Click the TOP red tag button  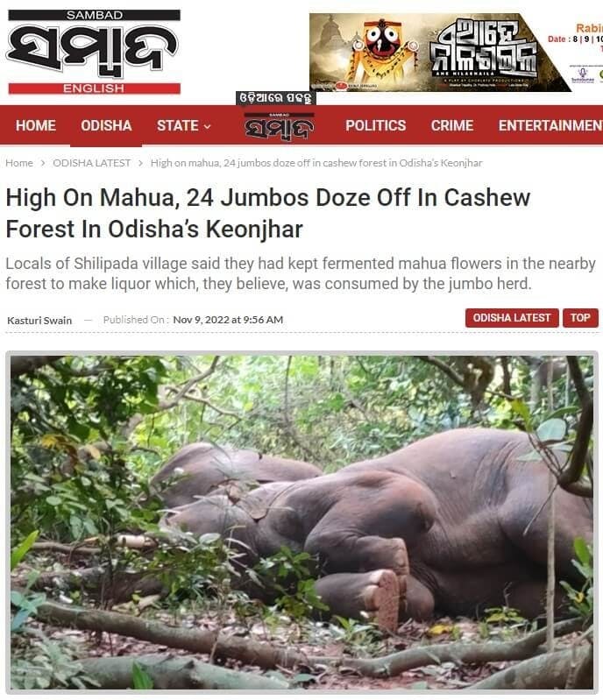point(580,318)
